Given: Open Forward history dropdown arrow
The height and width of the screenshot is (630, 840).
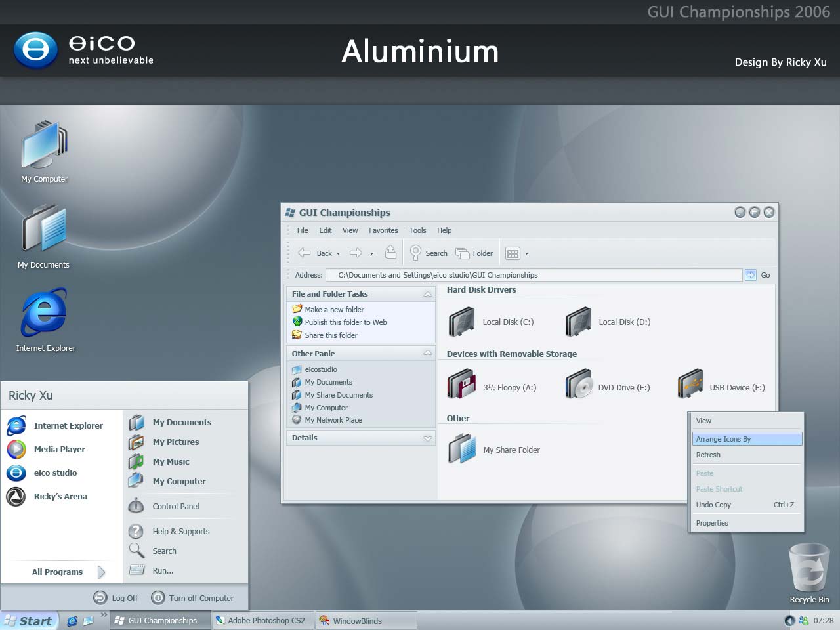Looking at the screenshot, I should (371, 253).
